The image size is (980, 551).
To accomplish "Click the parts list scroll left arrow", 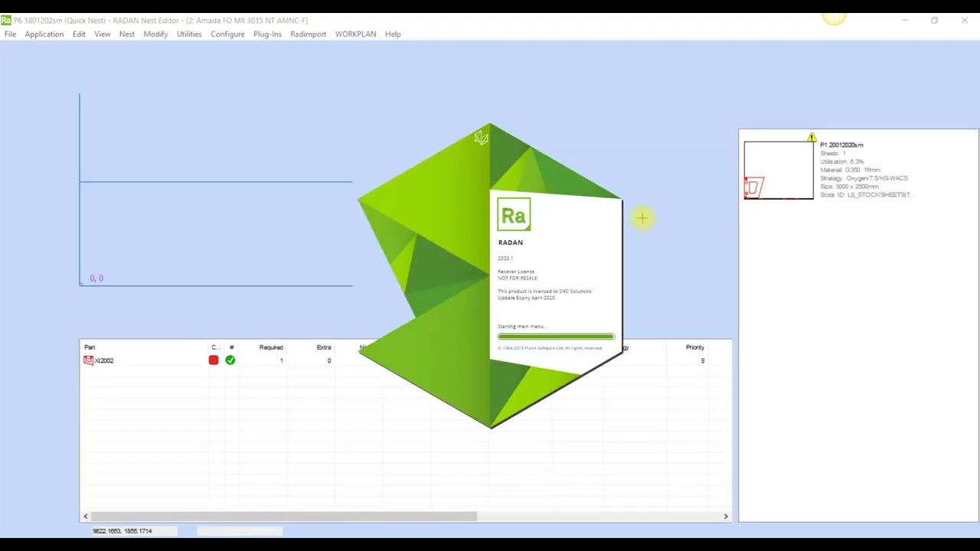I will tap(86, 517).
